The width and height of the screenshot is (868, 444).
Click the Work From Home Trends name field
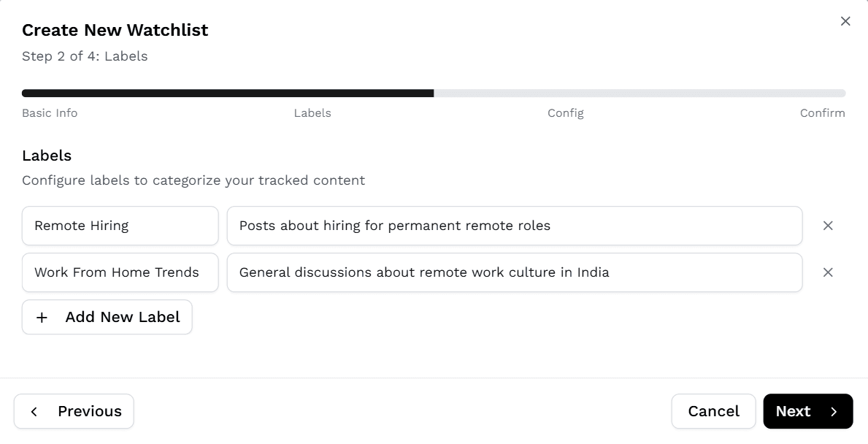tap(120, 272)
